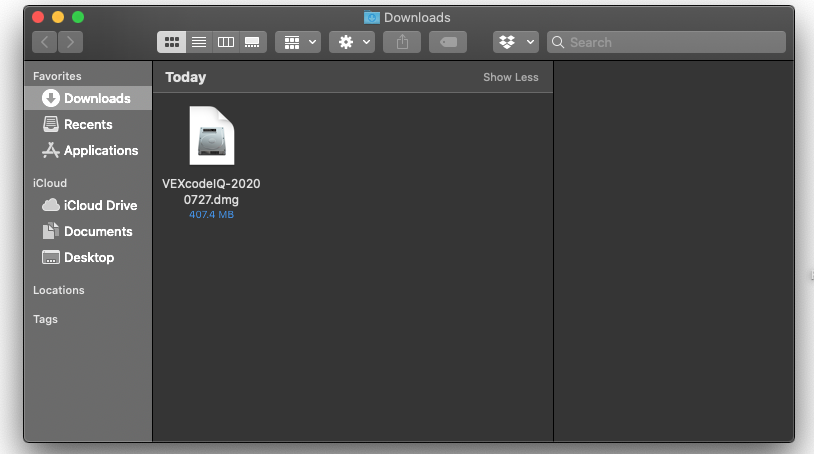Open Documents in the sidebar

click(88, 231)
